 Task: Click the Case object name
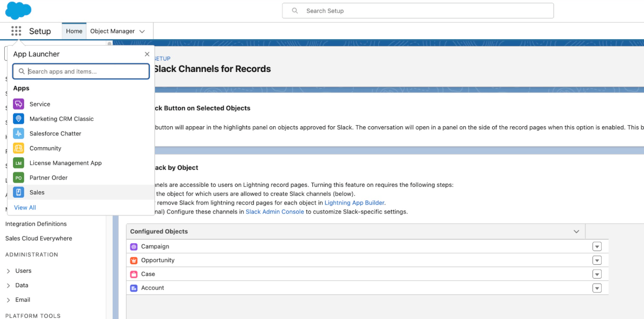[148, 274]
